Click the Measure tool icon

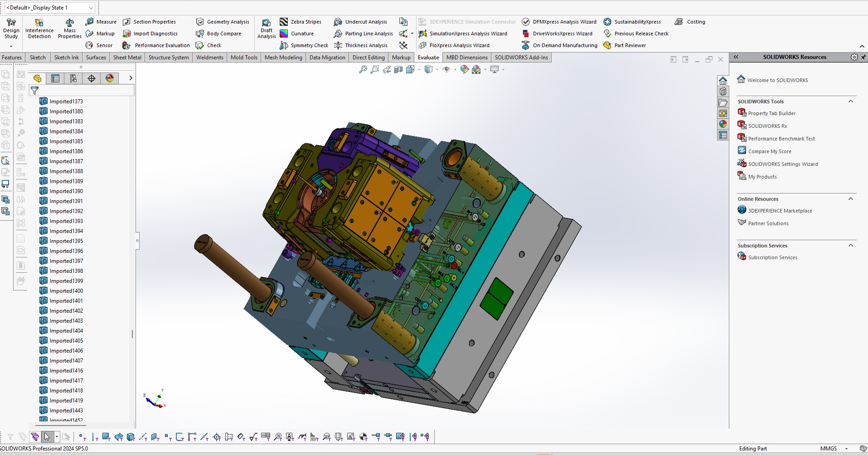(90, 22)
